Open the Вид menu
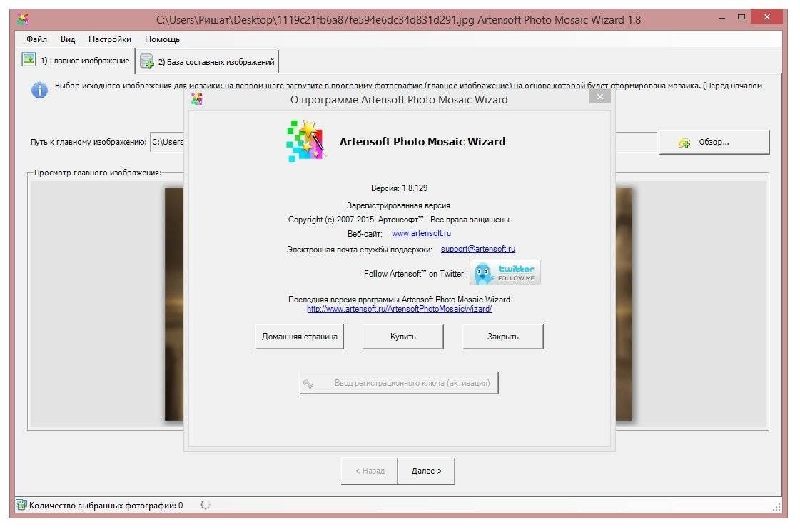The width and height of the screenshot is (800, 532). [x=67, y=39]
